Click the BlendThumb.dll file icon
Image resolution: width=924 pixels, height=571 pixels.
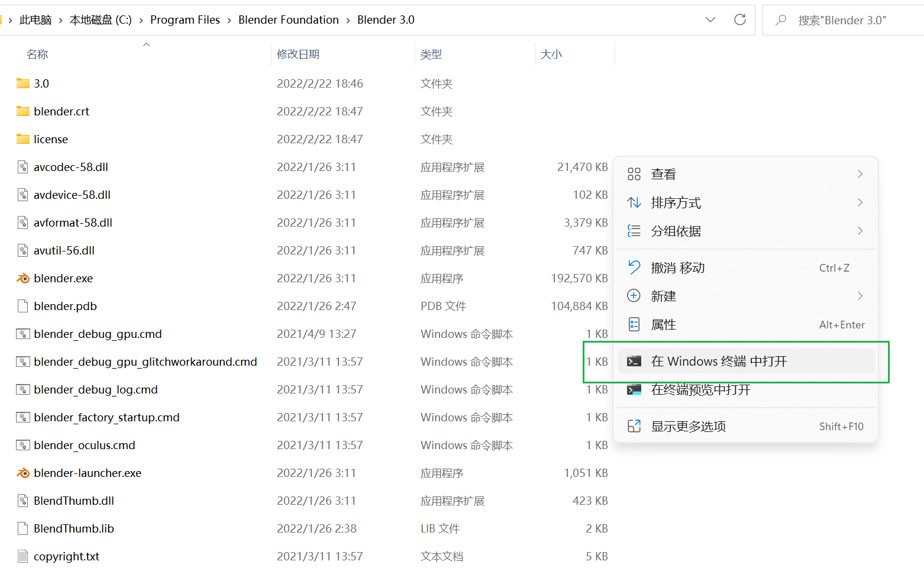click(23, 501)
